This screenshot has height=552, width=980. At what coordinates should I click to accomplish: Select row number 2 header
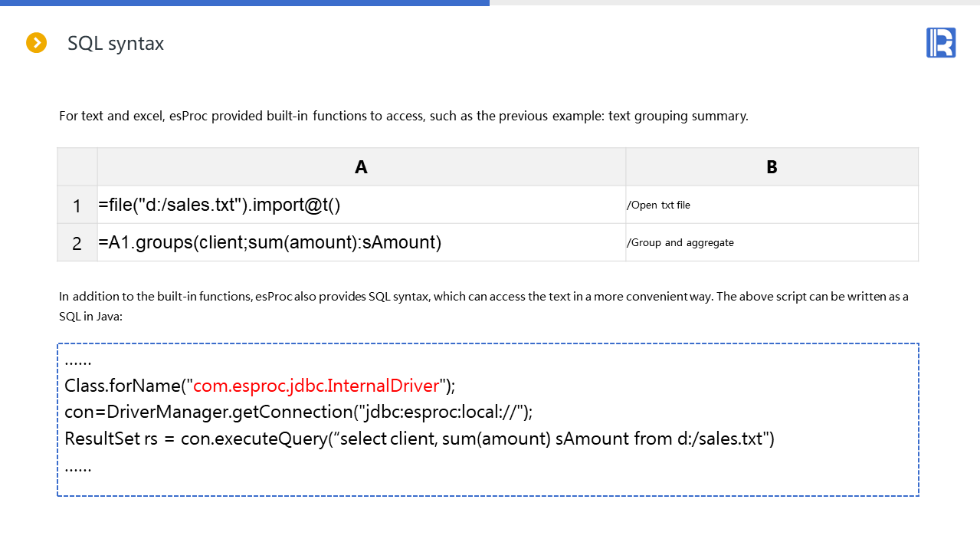pos(77,243)
